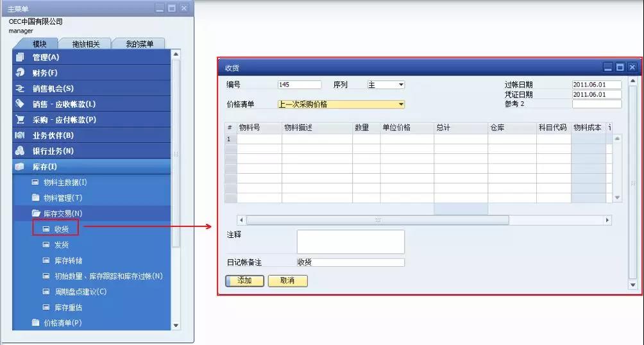Click the 编号 field showing 145
The width and height of the screenshot is (644, 345).
(300, 85)
